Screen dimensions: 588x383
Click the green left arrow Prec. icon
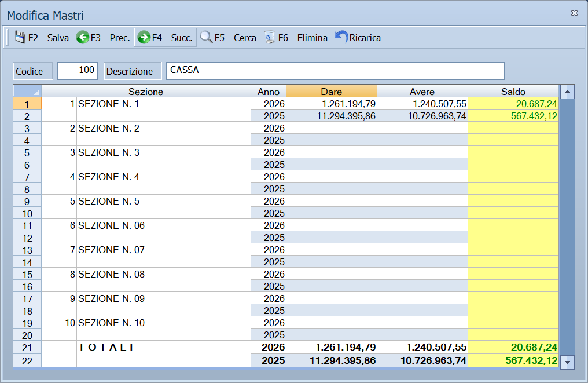coord(83,38)
